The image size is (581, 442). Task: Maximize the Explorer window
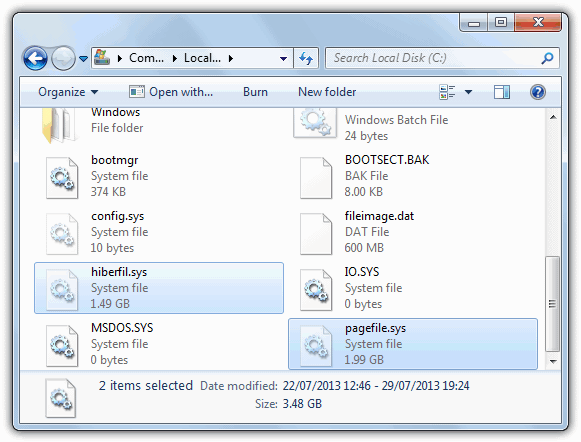(501, 23)
